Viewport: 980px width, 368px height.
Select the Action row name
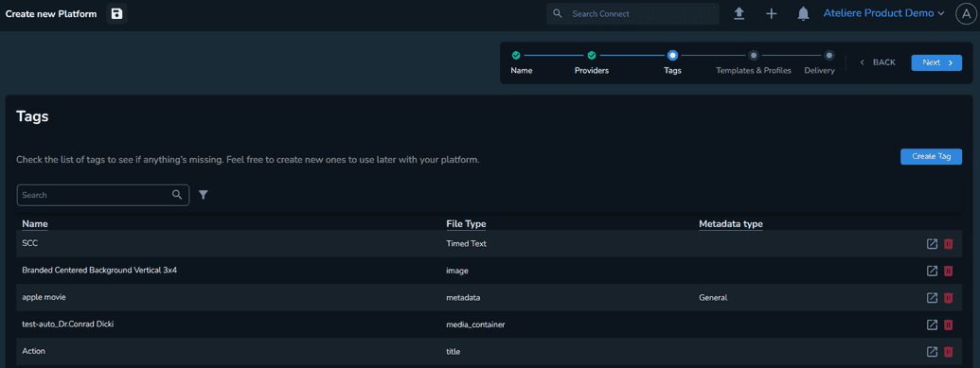pos(33,351)
